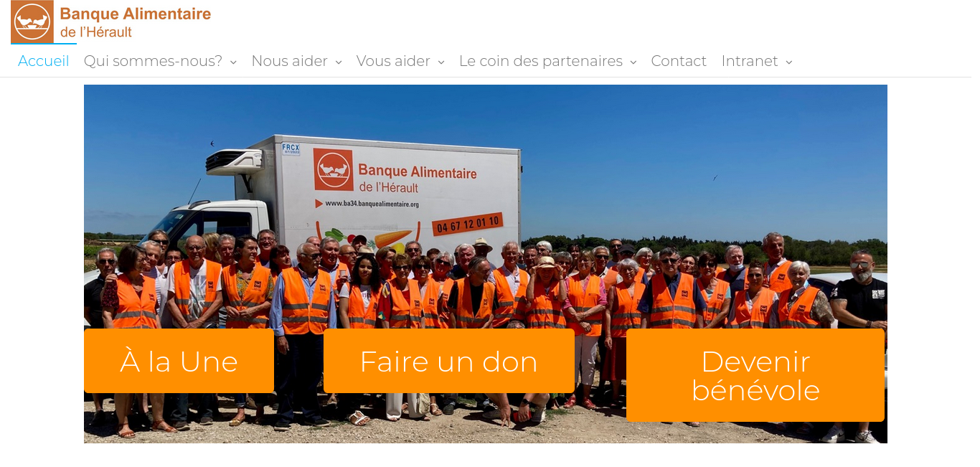Expand the chevron beside Le coin des partenaires
This screenshot has height=467, width=980.
coord(633,62)
